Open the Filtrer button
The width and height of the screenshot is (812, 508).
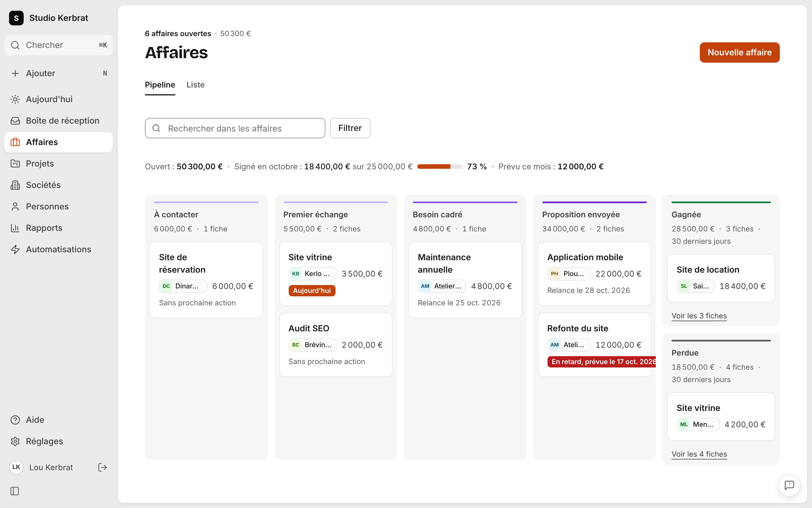(350, 128)
